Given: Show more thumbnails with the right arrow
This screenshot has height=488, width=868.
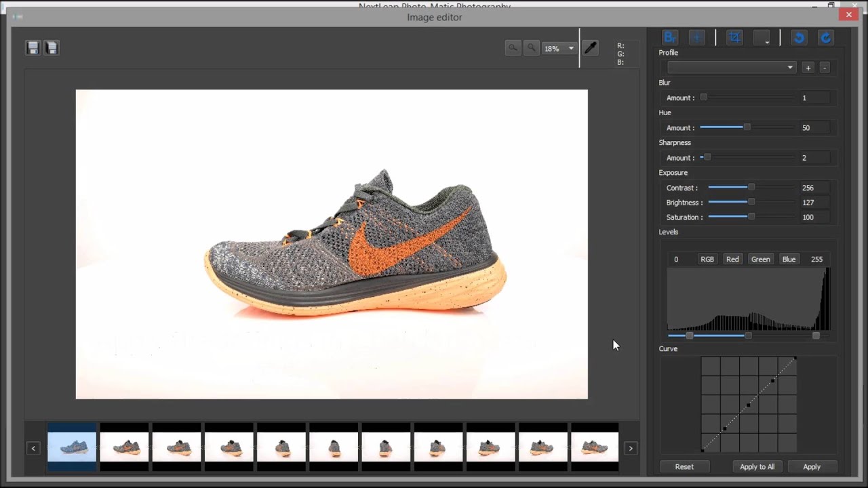Looking at the screenshot, I should [x=631, y=448].
